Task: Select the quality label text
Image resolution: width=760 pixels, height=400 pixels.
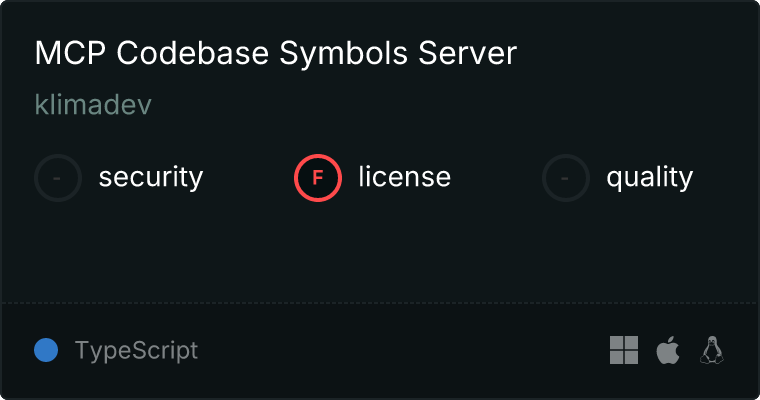Action: pos(649,178)
